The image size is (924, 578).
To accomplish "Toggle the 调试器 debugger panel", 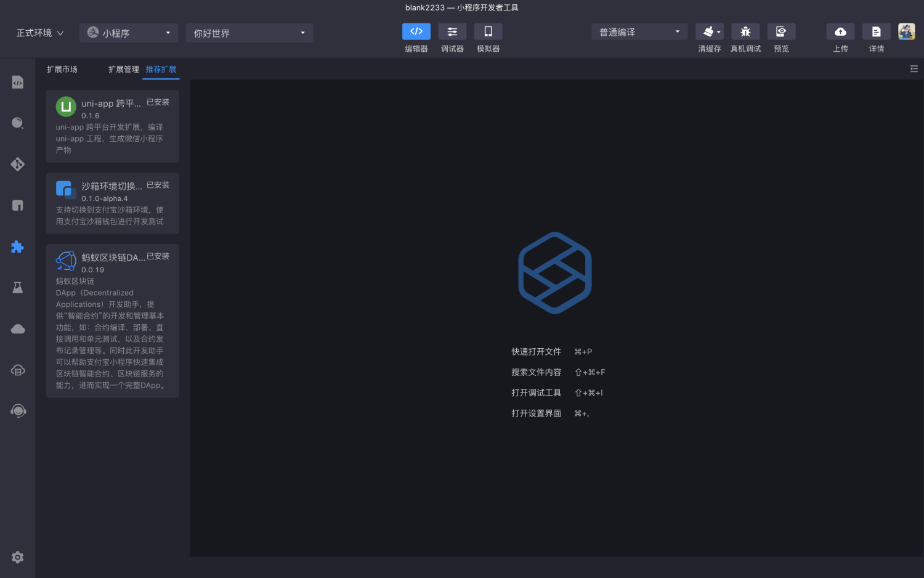I will (452, 31).
